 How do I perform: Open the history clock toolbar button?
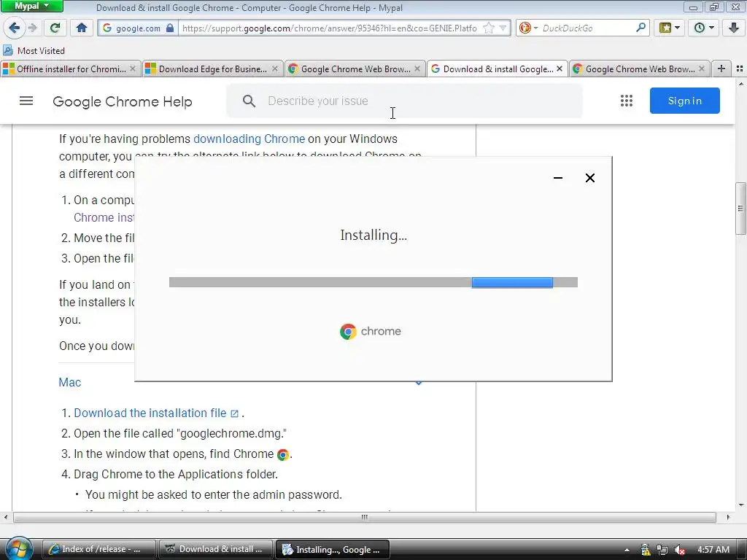tap(703, 28)
